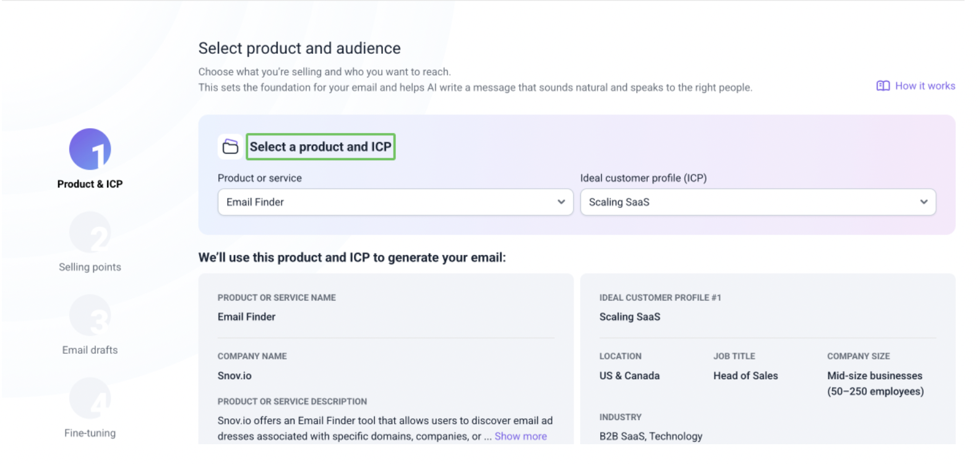
Task: Click the Product or service field label
Action: tap(260, 178)
